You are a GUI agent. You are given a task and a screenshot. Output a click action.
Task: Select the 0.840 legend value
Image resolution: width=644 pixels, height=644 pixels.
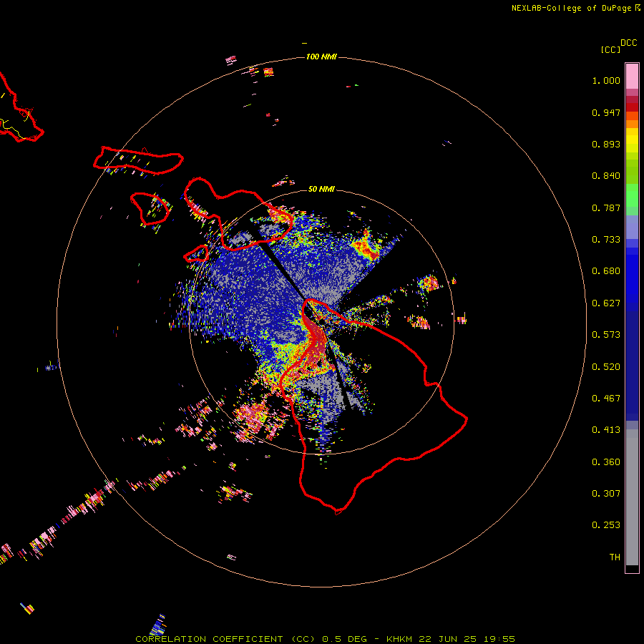click(606, 176)
